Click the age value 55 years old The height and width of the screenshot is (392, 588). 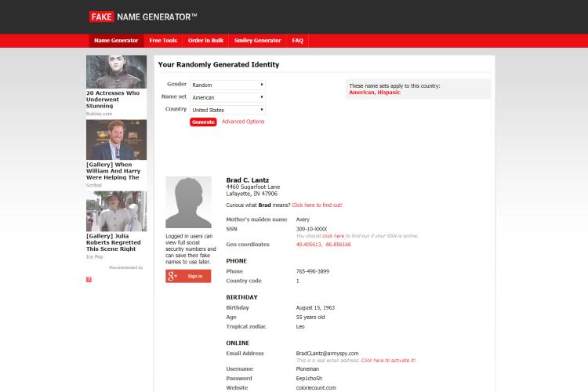coord(310,317)
